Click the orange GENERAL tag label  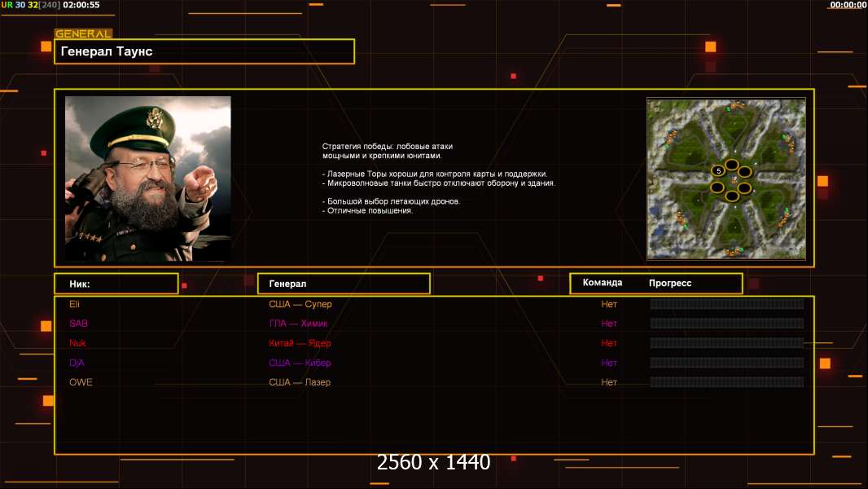coord(83,34)
